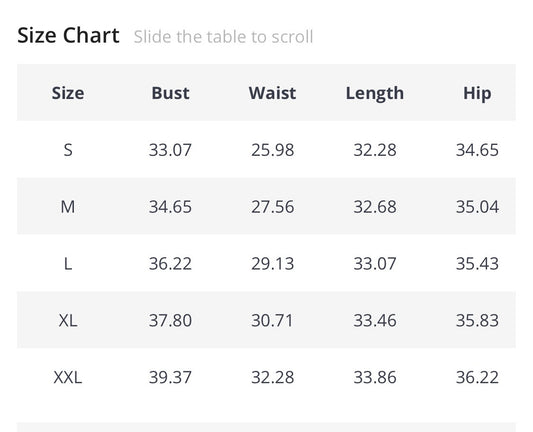This screenshot has width=533, height=432.
Task: Click bust value 33.07 for size S
Action: 170,150
